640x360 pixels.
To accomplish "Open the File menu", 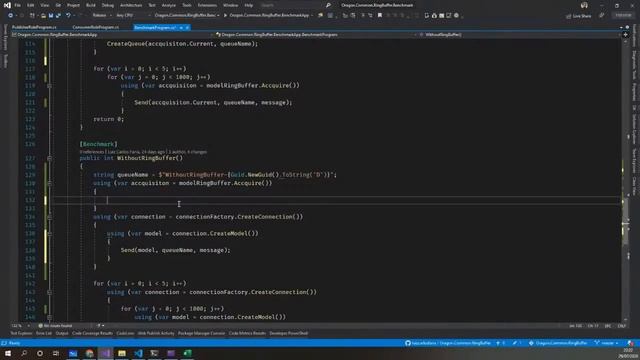I will pos(18,5).
